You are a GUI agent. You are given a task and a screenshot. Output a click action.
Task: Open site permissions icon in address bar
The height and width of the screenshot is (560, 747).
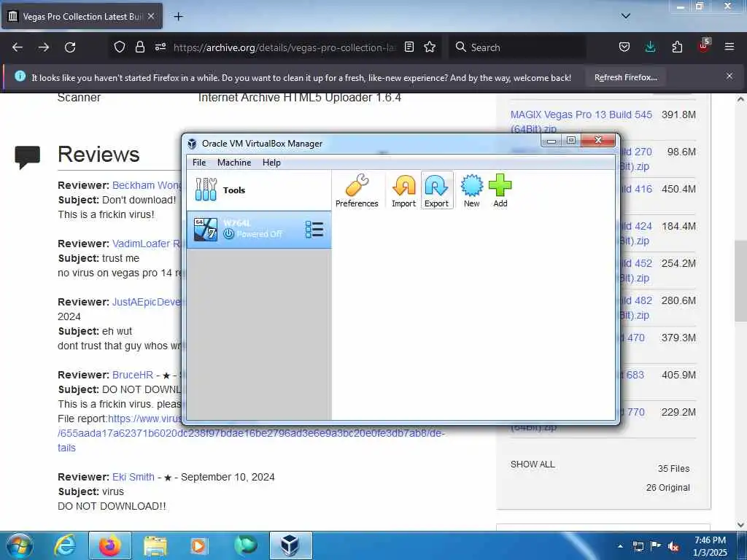[160, 47]
